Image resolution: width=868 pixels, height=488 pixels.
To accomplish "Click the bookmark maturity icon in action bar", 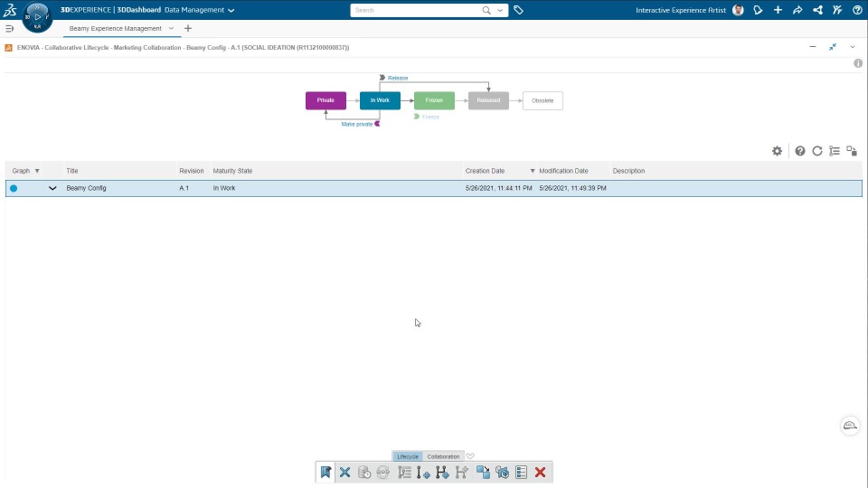I will click(x=325, y=472).
